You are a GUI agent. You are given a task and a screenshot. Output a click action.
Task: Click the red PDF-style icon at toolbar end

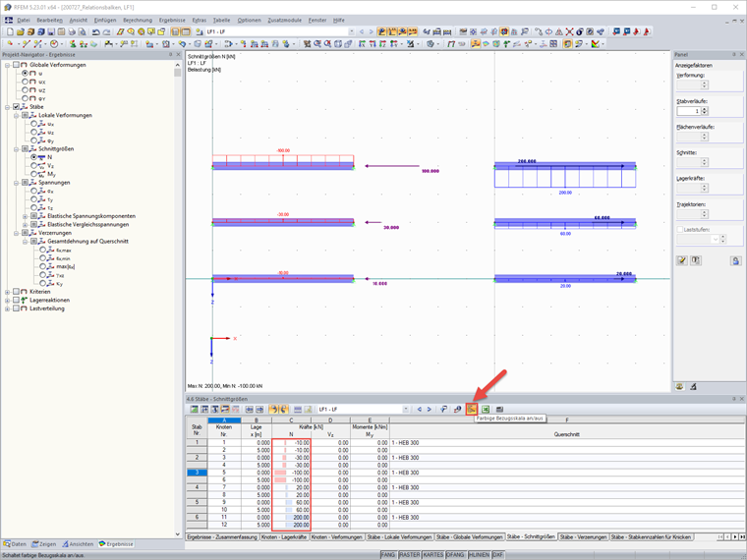(x=647, y=31)
